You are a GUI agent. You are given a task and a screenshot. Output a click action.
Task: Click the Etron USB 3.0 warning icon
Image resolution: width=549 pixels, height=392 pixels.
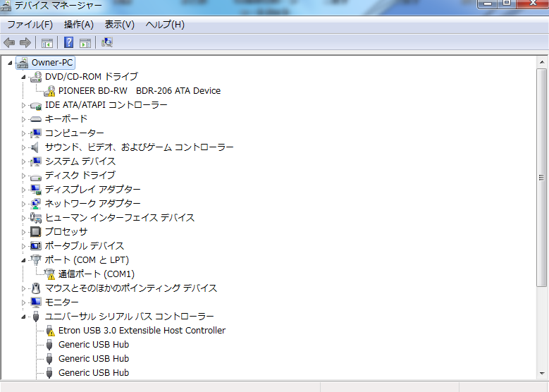(50, 331)
